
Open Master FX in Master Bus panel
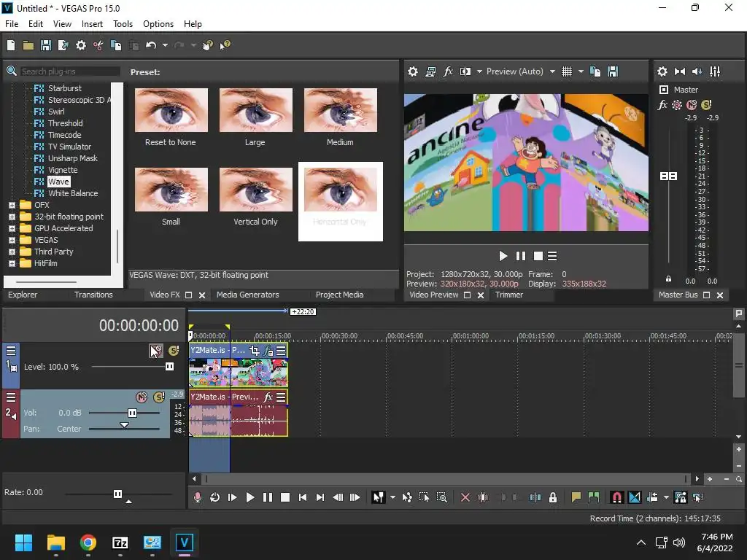[x=662, y=105]
